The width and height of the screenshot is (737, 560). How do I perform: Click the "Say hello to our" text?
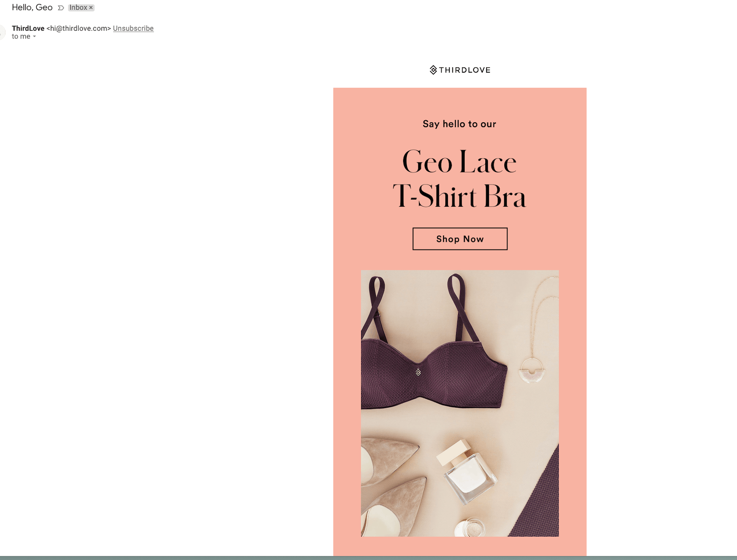coord(459,124)
